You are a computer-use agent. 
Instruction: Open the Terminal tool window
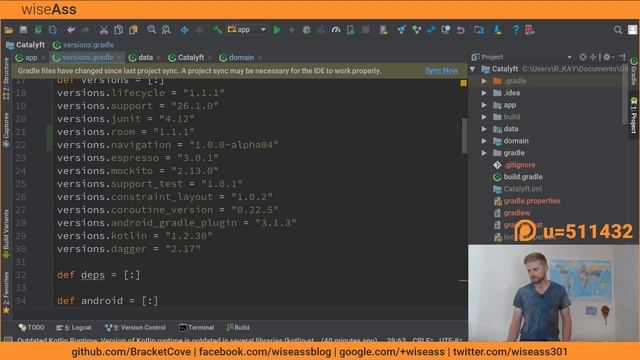click(197, 327)
